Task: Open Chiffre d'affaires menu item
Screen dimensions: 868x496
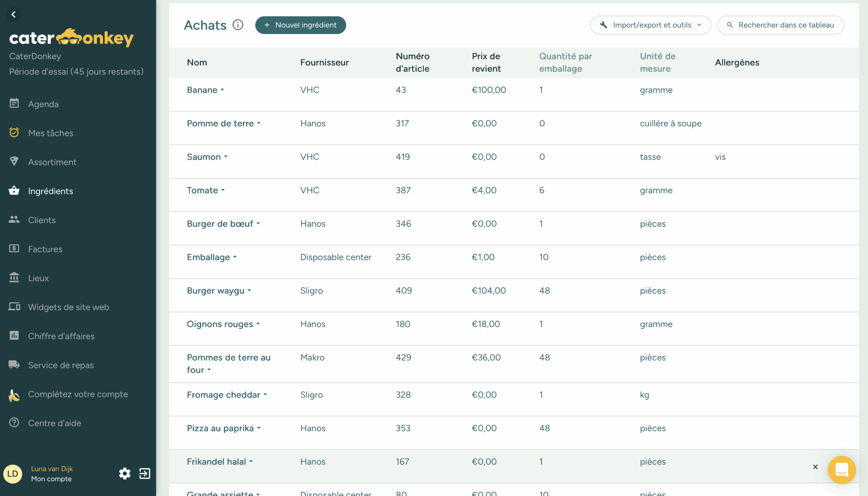Action: [61, 336]
